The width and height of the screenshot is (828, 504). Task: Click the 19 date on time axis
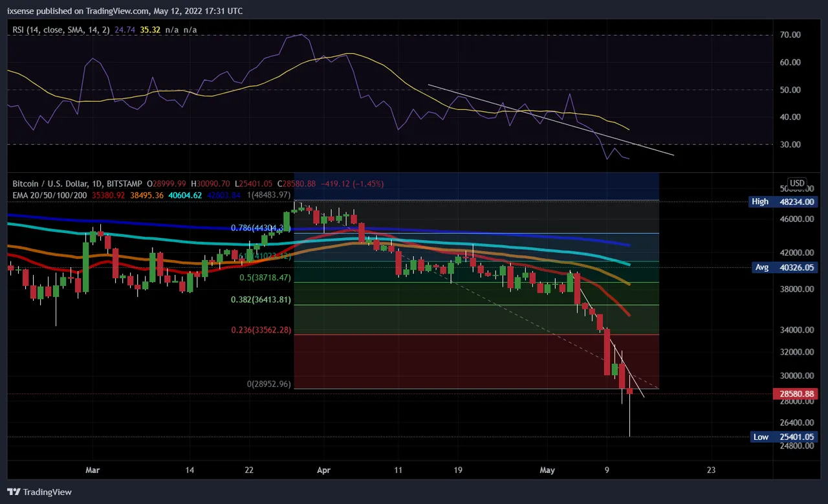tap(458, 470)
